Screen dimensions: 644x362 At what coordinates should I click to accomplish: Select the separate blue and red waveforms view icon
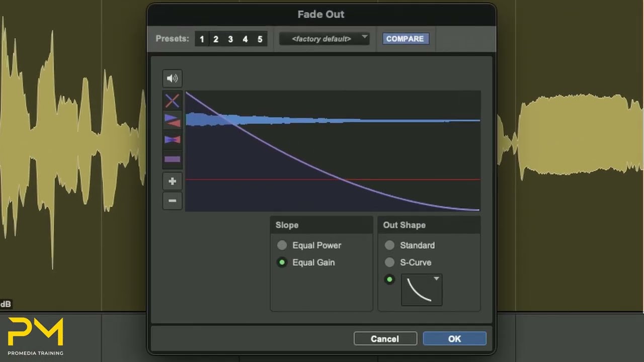172,120
